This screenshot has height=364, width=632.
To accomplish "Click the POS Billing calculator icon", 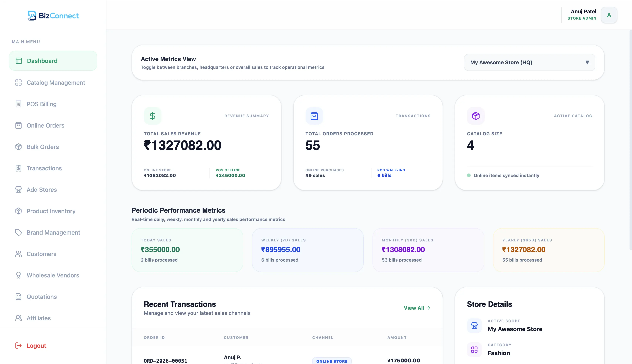I will coord(18,104).
